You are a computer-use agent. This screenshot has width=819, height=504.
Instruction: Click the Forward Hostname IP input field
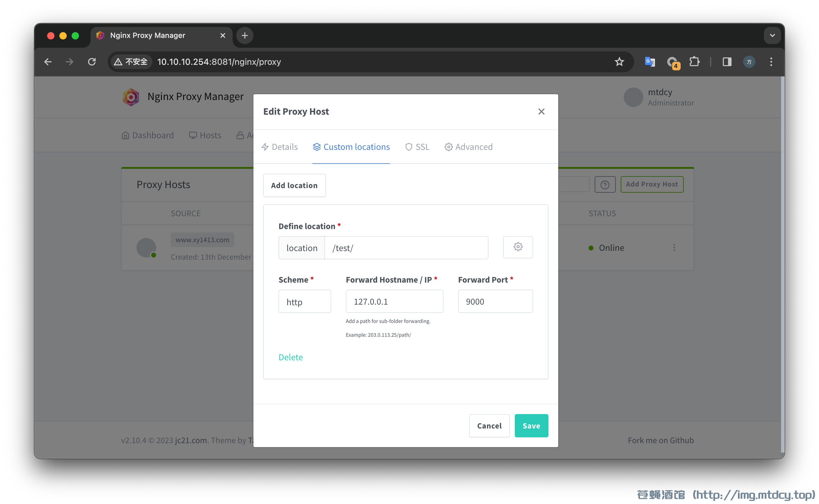coord(394,301)
